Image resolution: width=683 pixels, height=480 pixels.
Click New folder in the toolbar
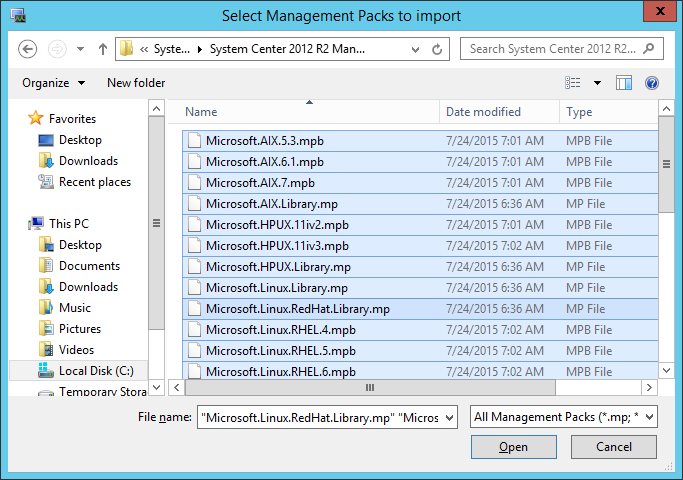click(136, 83)
